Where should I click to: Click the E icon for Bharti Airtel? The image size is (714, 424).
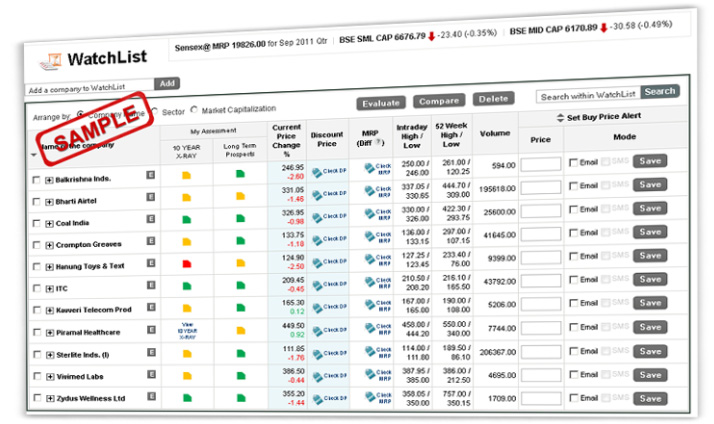(151, 197)
